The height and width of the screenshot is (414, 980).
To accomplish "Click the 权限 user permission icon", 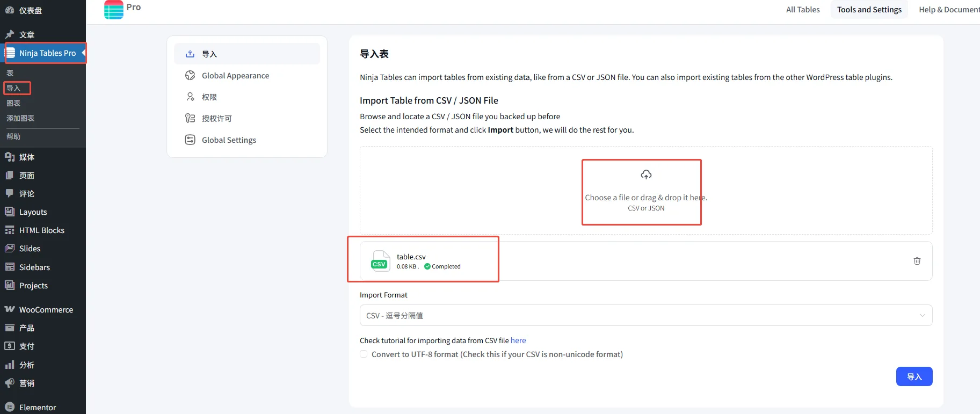I will point(190,97).
